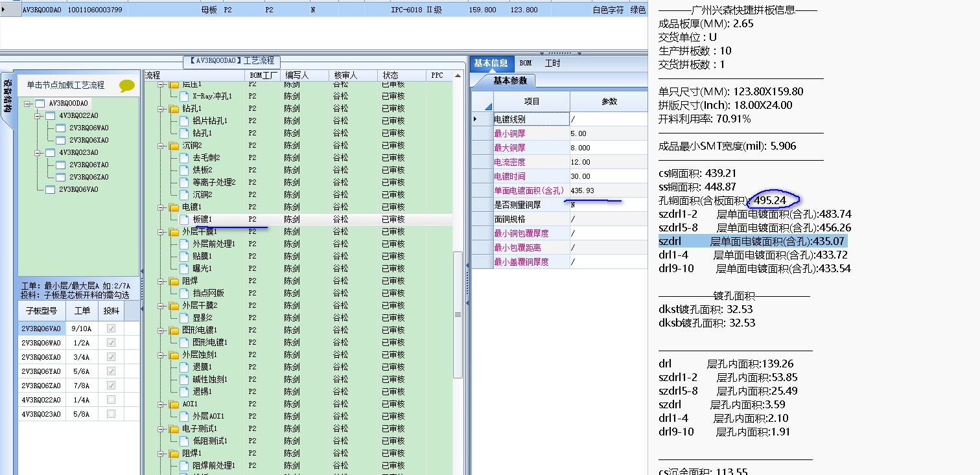
Task: Click the 【AV3RQ00DA0】工艺流程 tab
Action: coord(232,61)
